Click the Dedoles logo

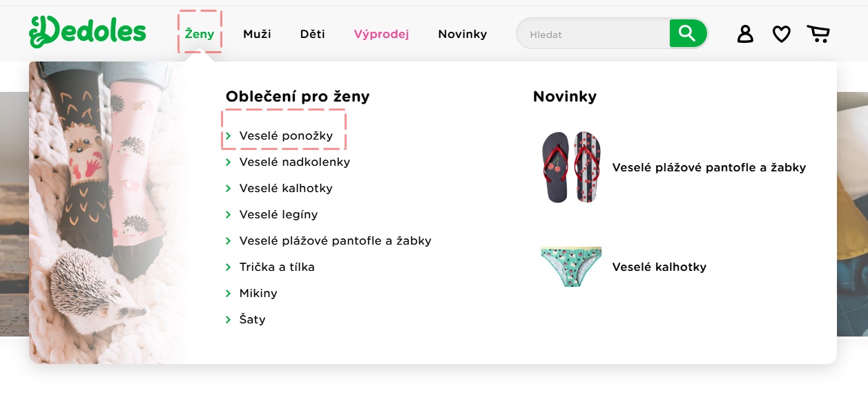click(88, 32)
